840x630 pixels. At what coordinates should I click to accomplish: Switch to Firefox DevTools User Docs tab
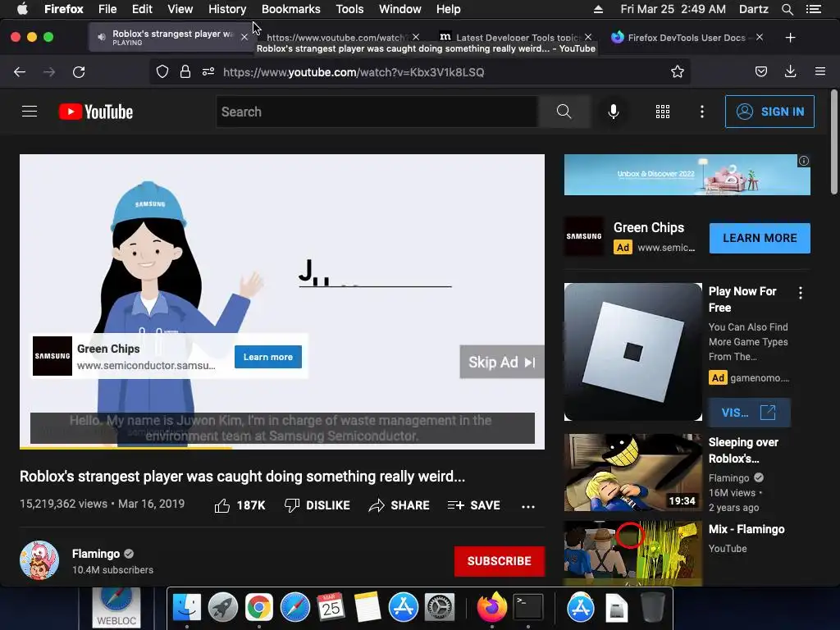coord(686,37)
